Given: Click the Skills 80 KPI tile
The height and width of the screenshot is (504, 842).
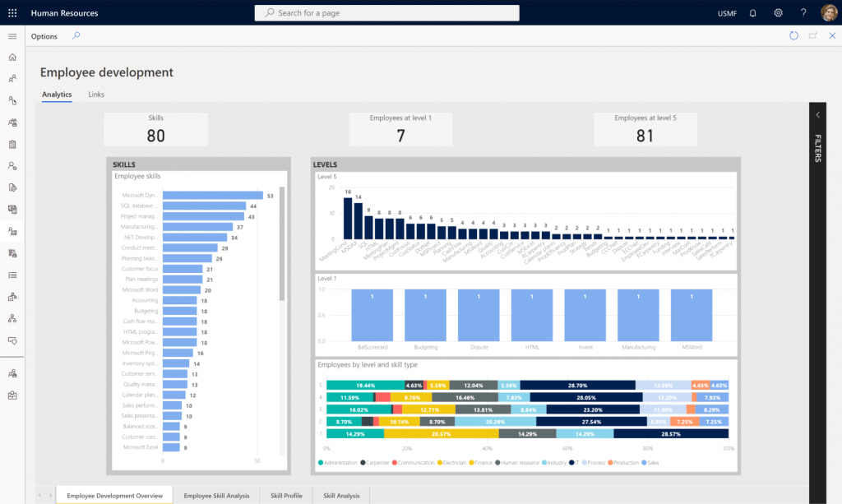Looking at the screenshot, I should (x=155, y=128).
